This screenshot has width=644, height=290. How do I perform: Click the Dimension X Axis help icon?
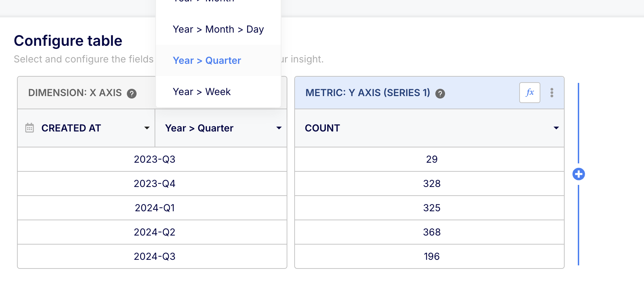point(132,93)
